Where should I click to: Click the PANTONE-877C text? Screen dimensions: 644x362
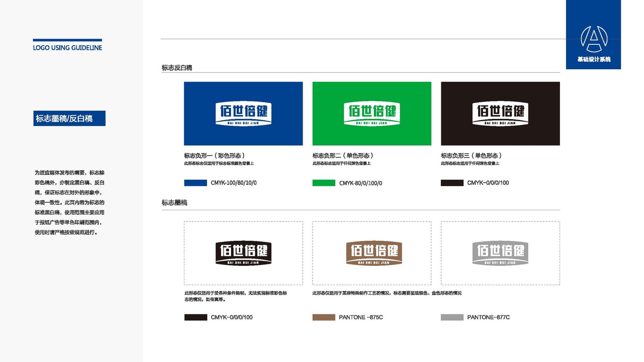[488, 318]
